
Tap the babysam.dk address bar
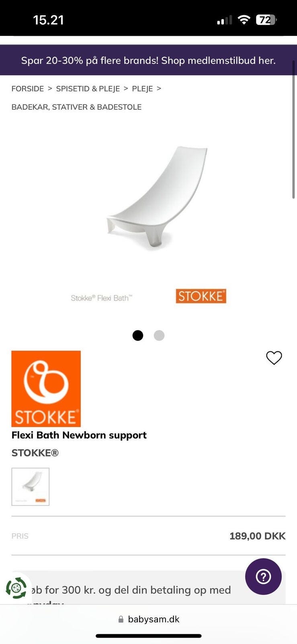pos(149,619)
